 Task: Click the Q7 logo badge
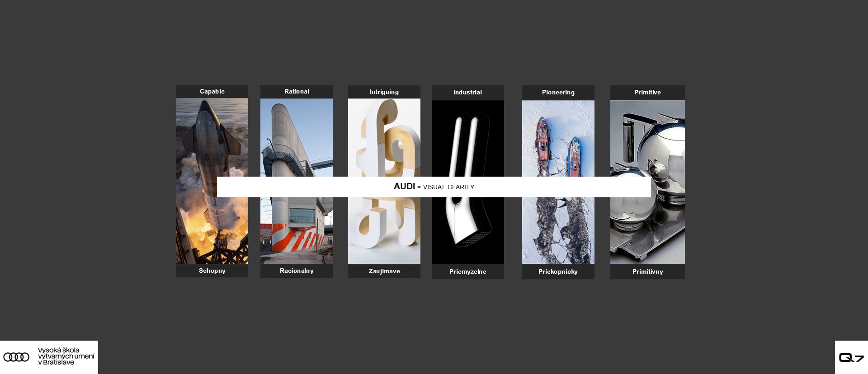(851, 357)
